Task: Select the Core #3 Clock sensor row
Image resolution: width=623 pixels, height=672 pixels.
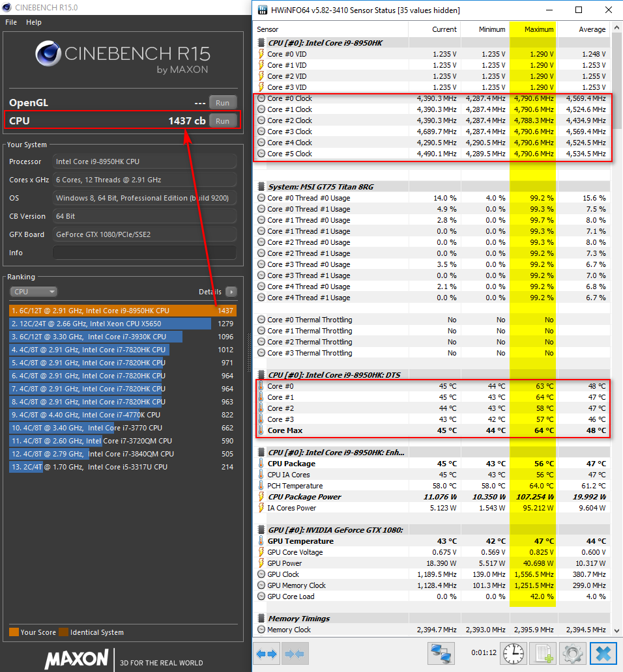Action: coord(432,132)
